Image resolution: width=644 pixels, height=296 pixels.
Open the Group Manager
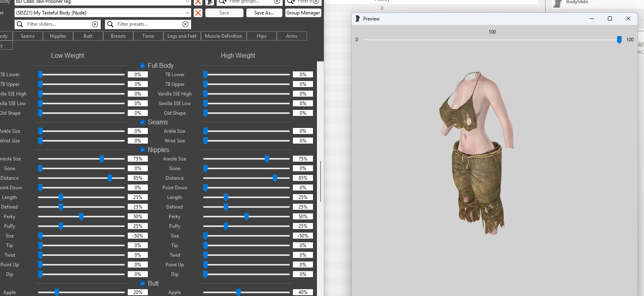303,13
